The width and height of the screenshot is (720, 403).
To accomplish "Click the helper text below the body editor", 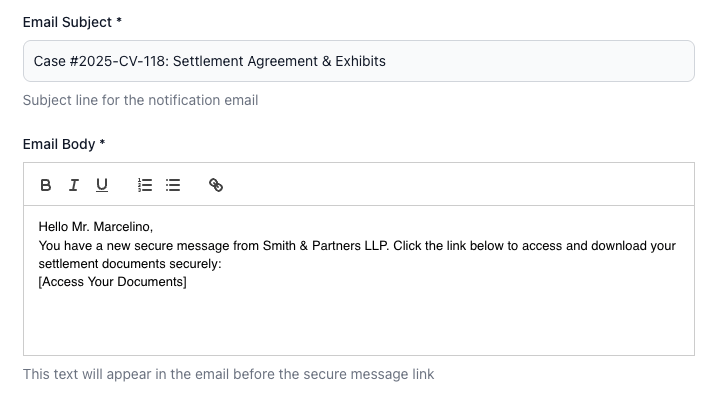I will [x=228, y=375].
